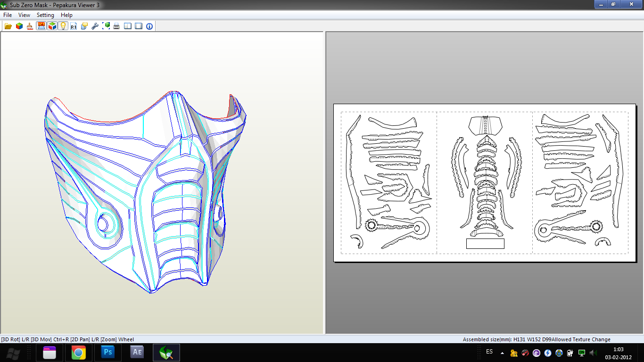Click the paint brush toolbar icon
The image size is (644, 362).
click(x=30, y=26)
